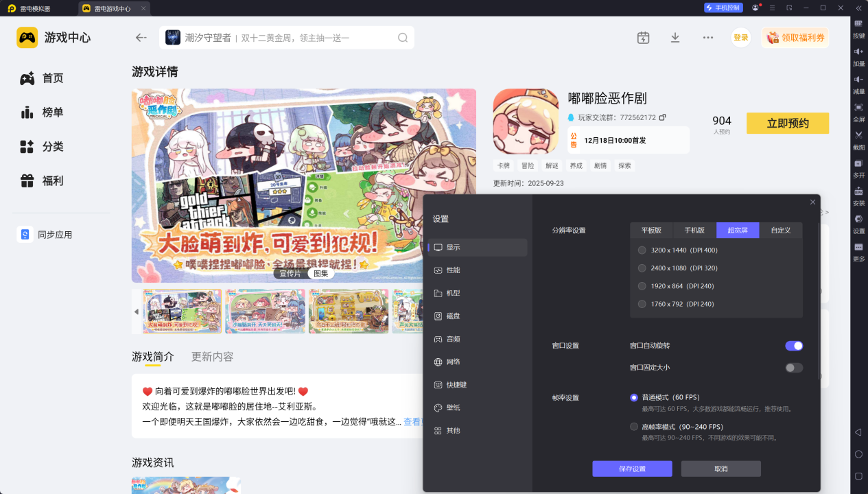
Task: Open the hamburger menu in title bar
Action: [x=773, y=8]
